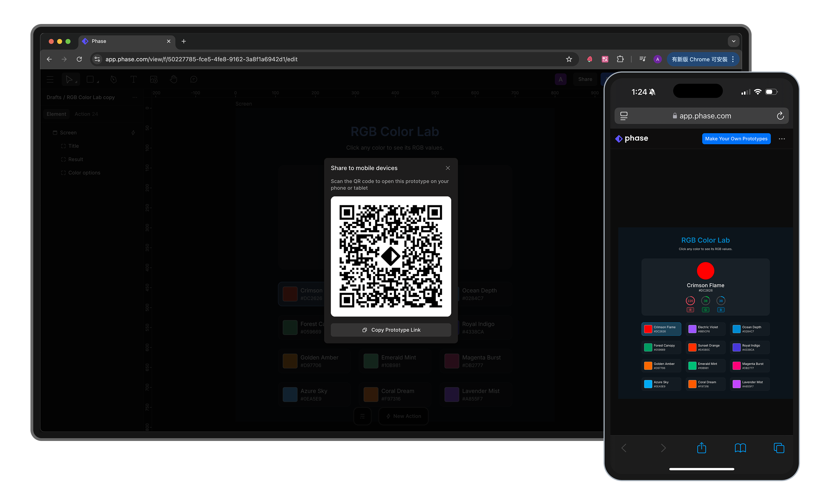The width and height of the screenshot is (831, 504).
Task: Select the Text tool
Action: 134,80
